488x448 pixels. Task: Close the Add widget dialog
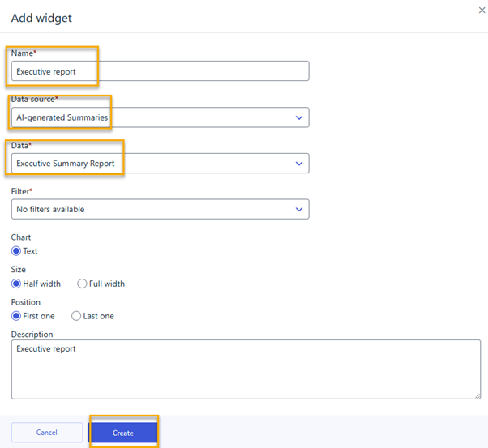[482, 11]
